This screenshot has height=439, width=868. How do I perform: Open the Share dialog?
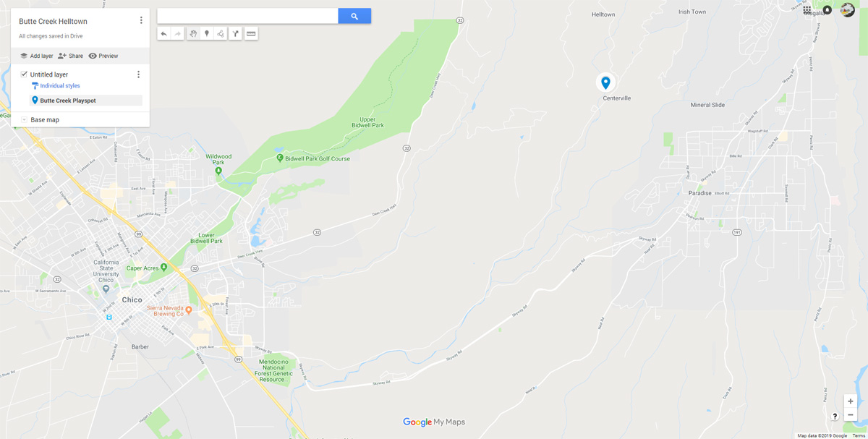coord(70,56)
